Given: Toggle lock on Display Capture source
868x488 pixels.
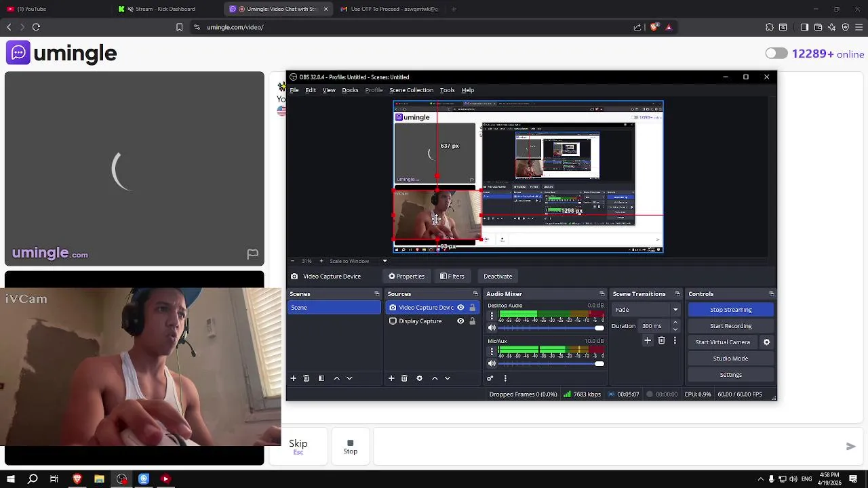Looking at the screenshot, I should [472, 321].
